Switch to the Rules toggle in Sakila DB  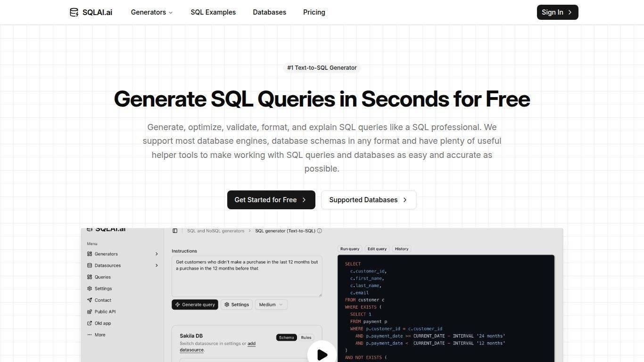pyautogui.click(x=306, y=337)
